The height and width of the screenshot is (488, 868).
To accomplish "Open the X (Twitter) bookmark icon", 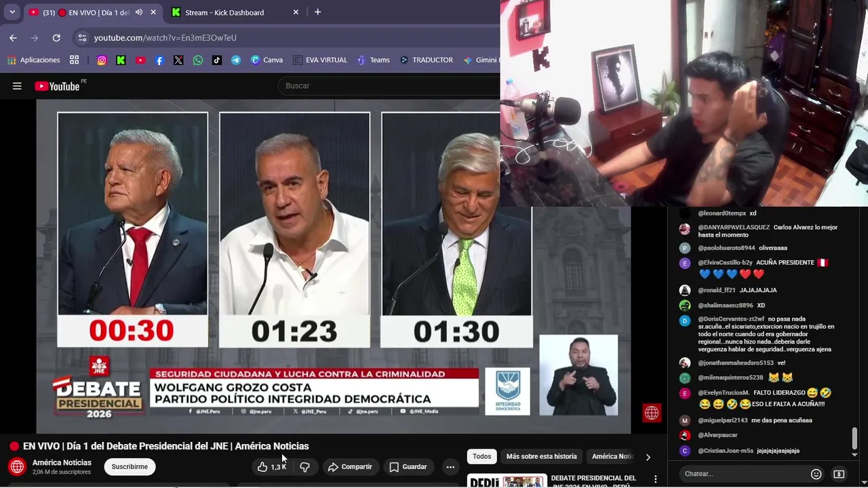I will (178, 60).
